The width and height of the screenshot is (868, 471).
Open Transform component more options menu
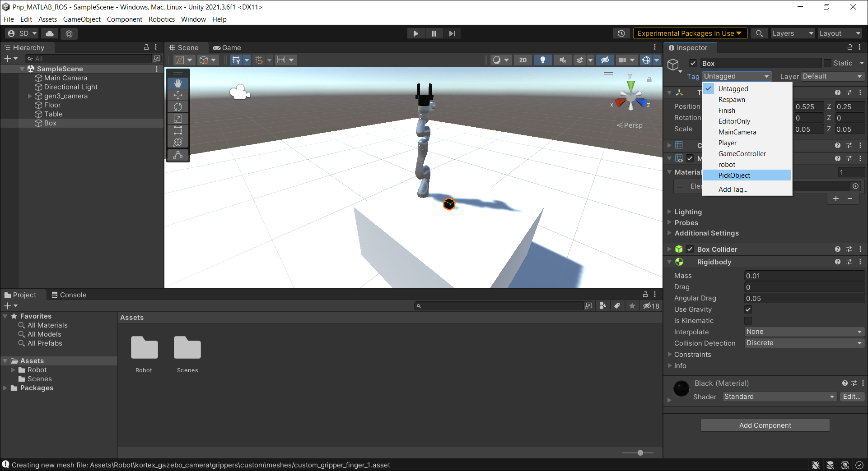click(860, 92)
